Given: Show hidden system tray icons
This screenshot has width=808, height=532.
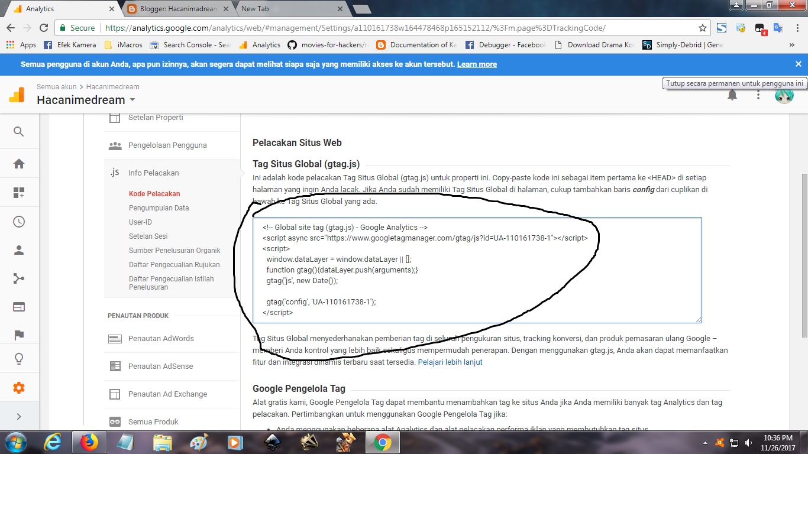Looking at the screenshot, I should point(705,443).
